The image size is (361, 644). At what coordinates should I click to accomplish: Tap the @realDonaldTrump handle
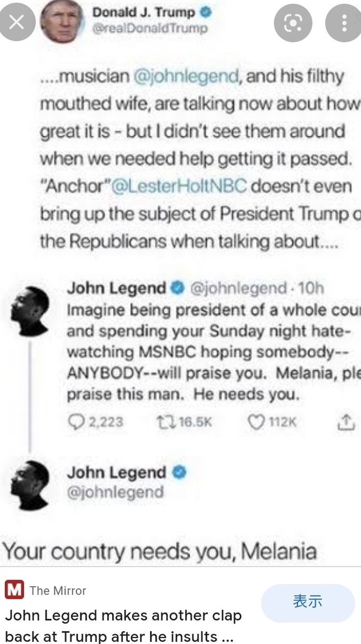(x=150, y=28)
